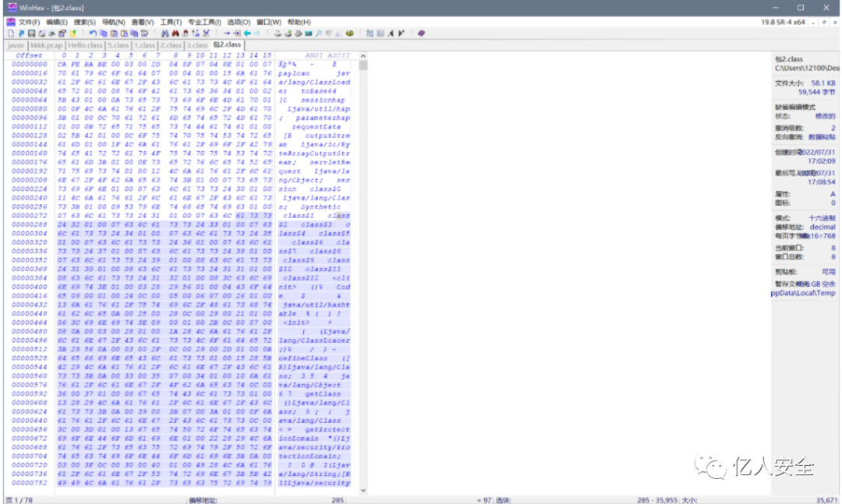Click the yellow folder toolbar icon
Image resolution: width=842 pixels, height=504 pixels.
[73, 33]
